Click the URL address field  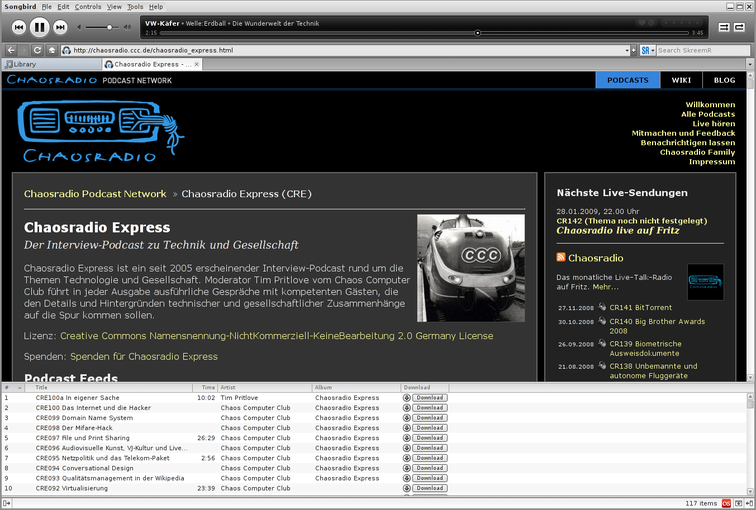[x=347, y=50]
